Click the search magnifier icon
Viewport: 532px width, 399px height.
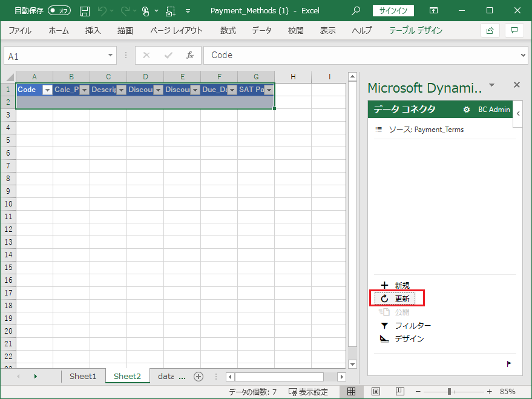(355, 10)
